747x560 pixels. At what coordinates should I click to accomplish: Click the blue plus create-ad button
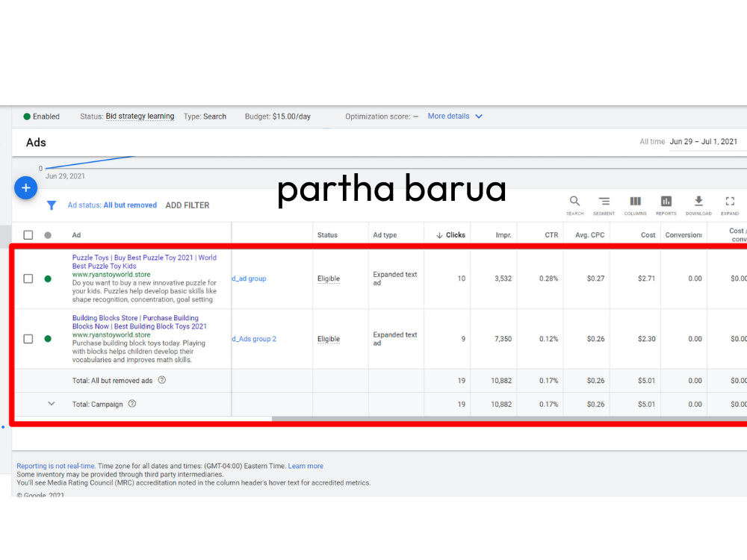[x=25, y=187]
